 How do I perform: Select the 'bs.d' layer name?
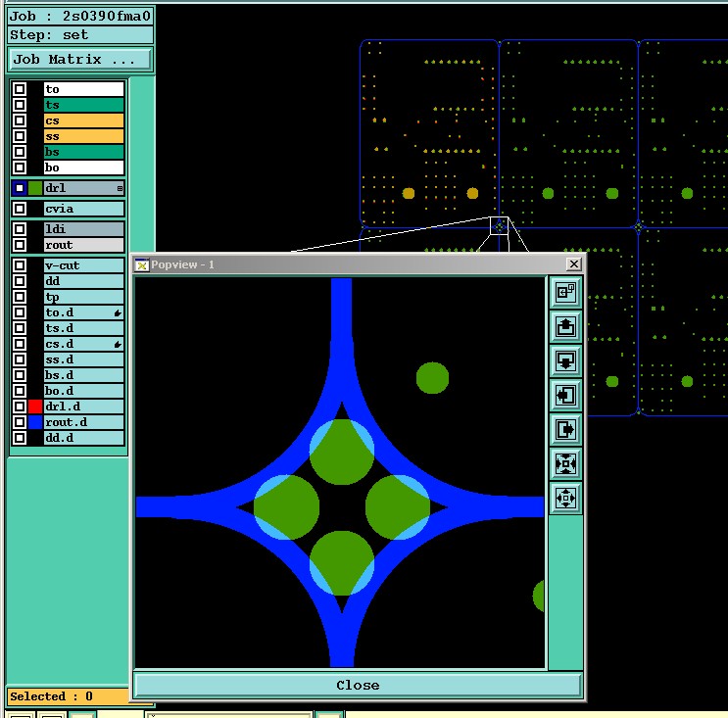coord(84,375)
